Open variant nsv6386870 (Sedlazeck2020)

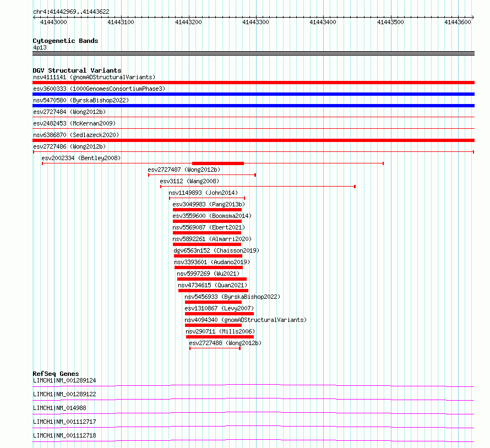click(76, 135)
